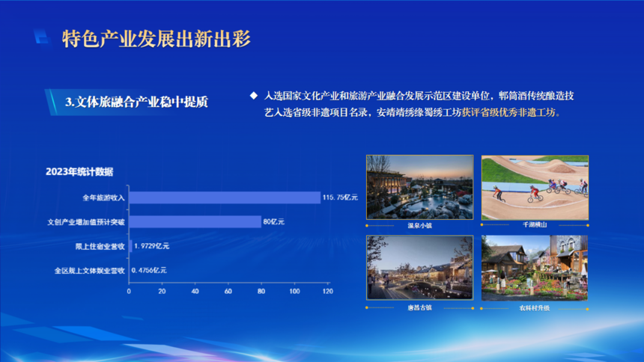
Task: Click the 限上住宿业营收 axis label
Action: pyautogui.click(x=100, y=246)
